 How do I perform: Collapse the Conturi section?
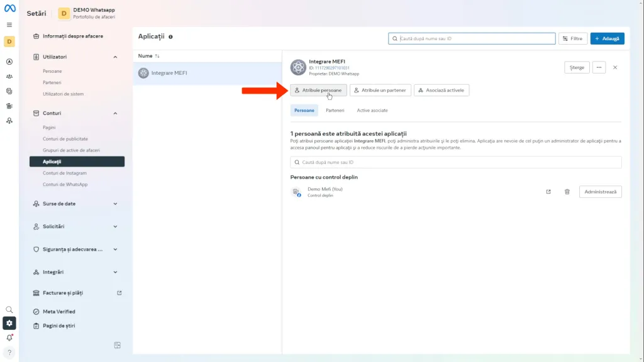click(116, 113)
